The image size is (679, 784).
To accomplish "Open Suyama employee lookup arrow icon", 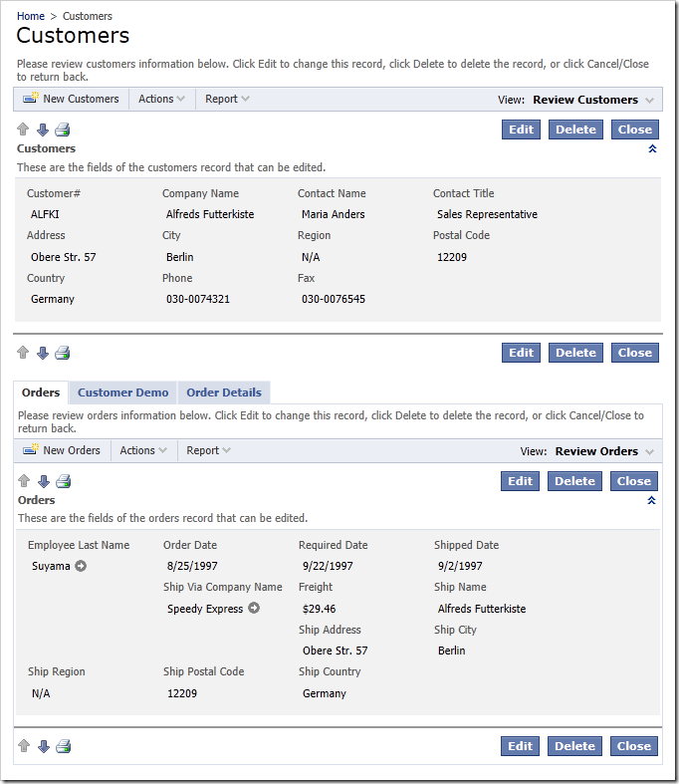I will [x=81, y=566].
